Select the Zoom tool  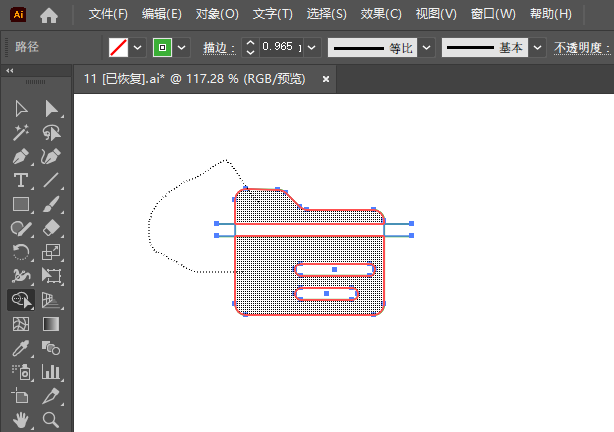(x=51, y=420)
